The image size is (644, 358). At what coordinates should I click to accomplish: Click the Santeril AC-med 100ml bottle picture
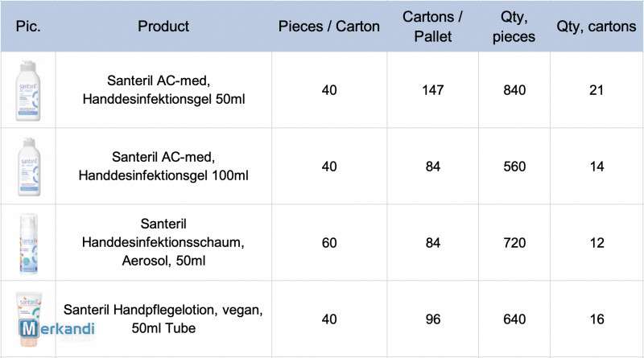click(x=29, y=167)
